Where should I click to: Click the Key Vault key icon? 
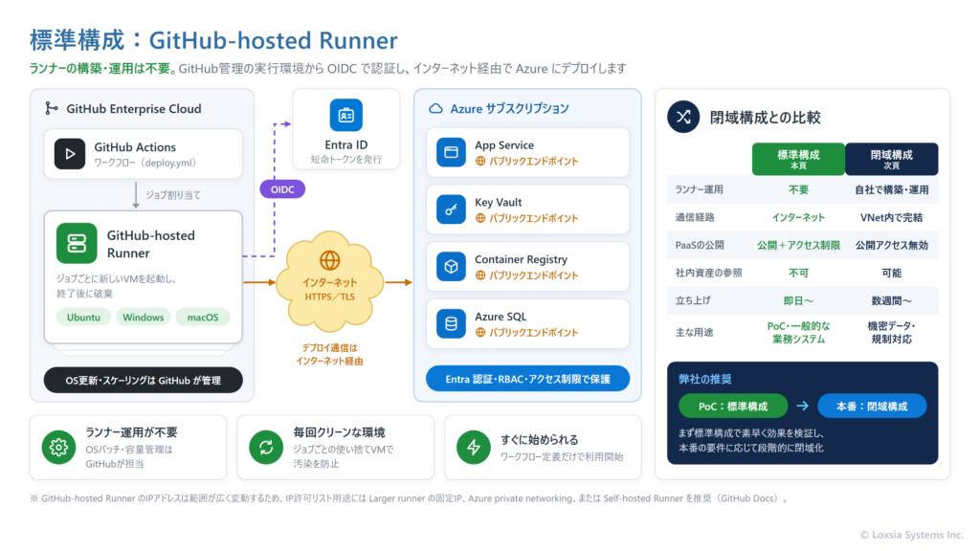point(451,209)
